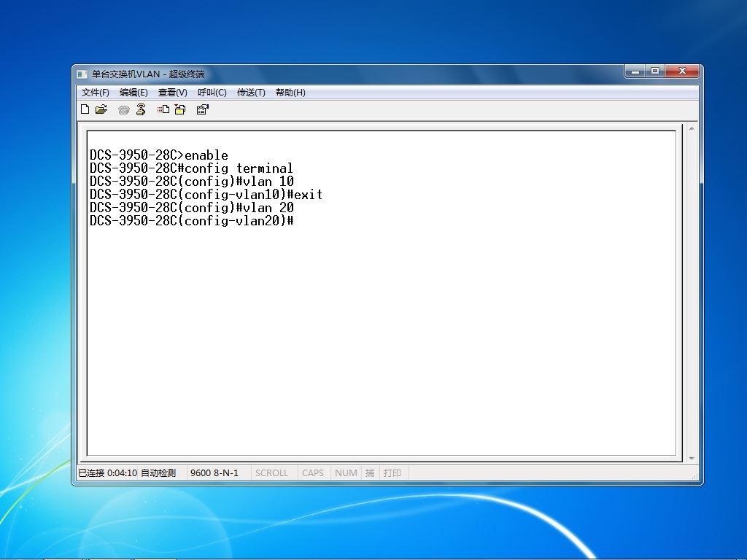Click the scrollbar down arrow
This screenshot has width=747, height=560.
[x=692, y=458]
